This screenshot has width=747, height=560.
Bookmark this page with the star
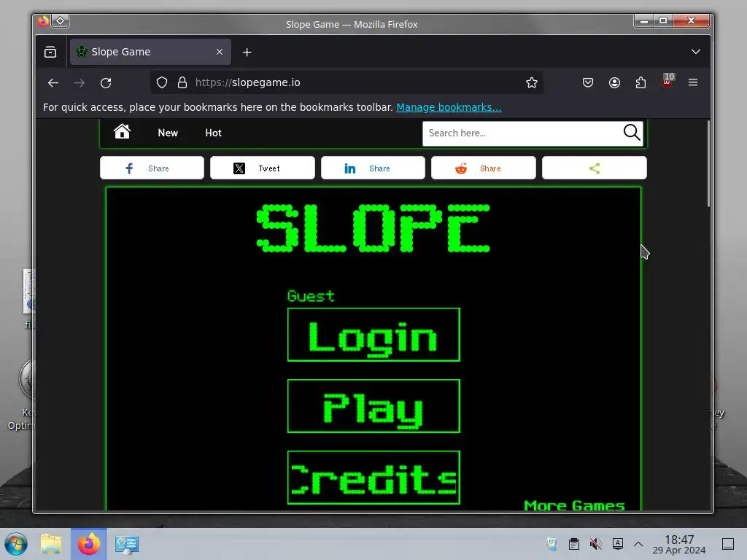pyautogui.click(x=532, y=83)
